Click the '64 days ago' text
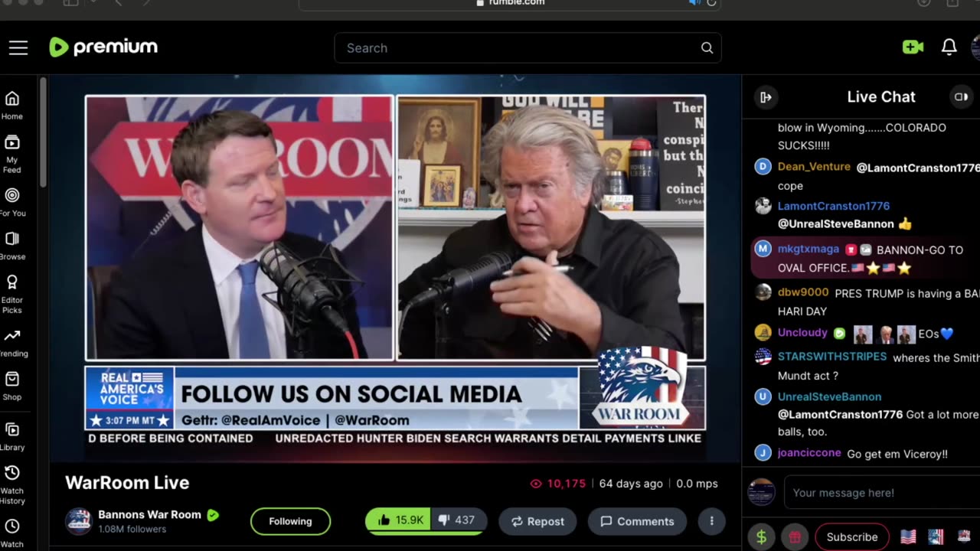This screenshot has width=980, height=551. tap(631, 484)
